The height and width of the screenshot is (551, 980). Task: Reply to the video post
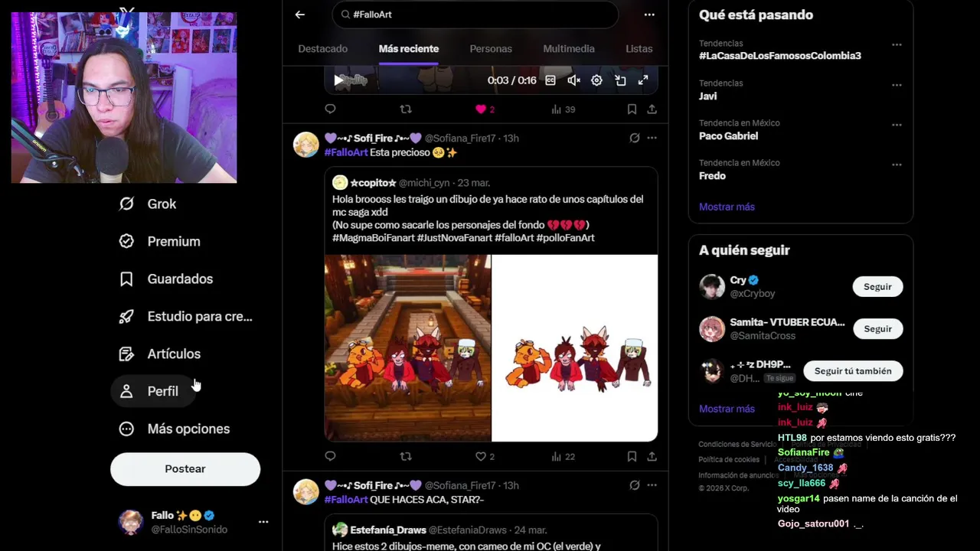(331, 109)
